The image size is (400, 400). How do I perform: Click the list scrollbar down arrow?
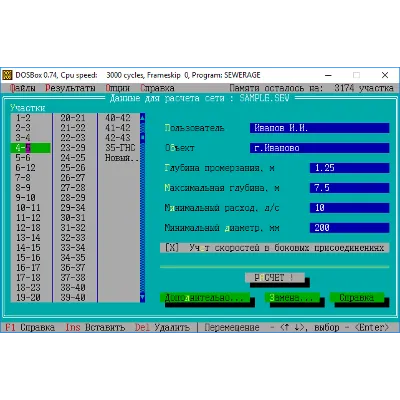click(142, 297)
